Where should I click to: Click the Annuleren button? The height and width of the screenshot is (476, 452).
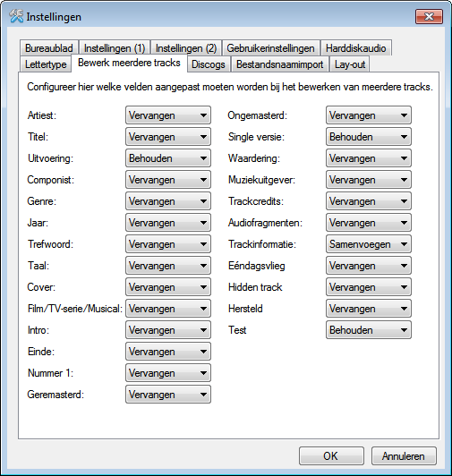[404, 455]
